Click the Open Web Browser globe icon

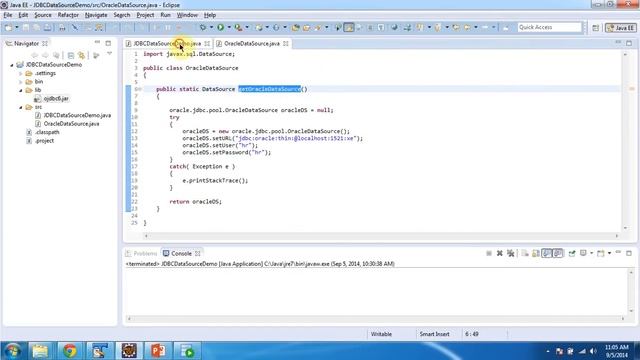click(394, 27)
